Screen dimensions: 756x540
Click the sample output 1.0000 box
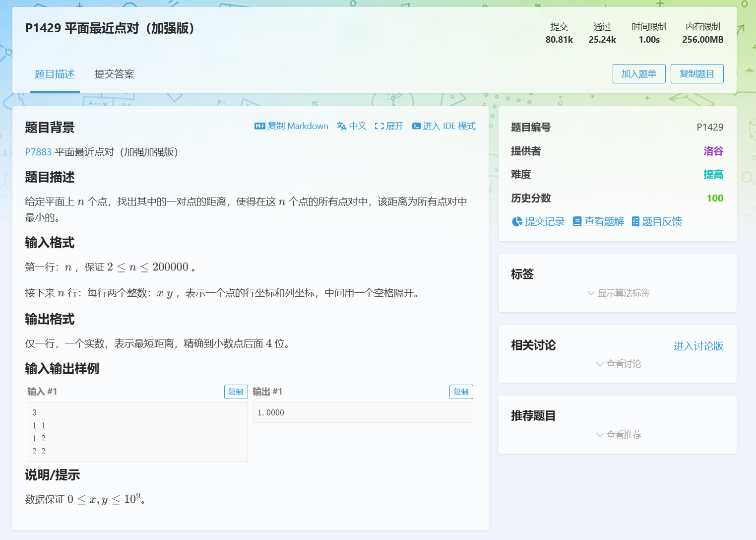coord(363,412)
